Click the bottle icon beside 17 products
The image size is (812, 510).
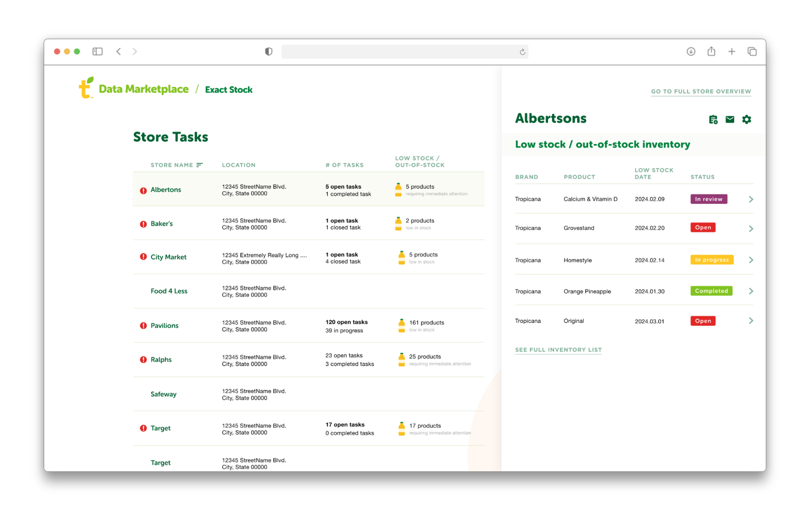(401, 429)
